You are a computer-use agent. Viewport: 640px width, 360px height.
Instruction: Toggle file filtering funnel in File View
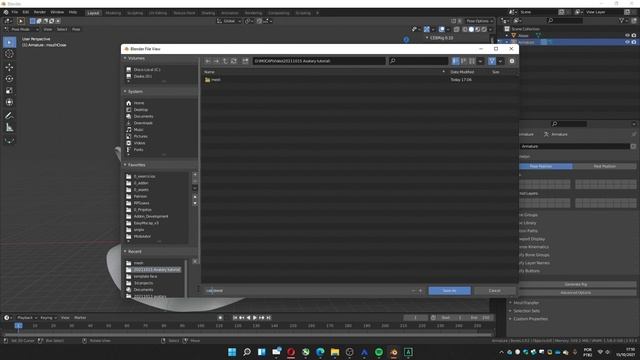click(492, 61)
